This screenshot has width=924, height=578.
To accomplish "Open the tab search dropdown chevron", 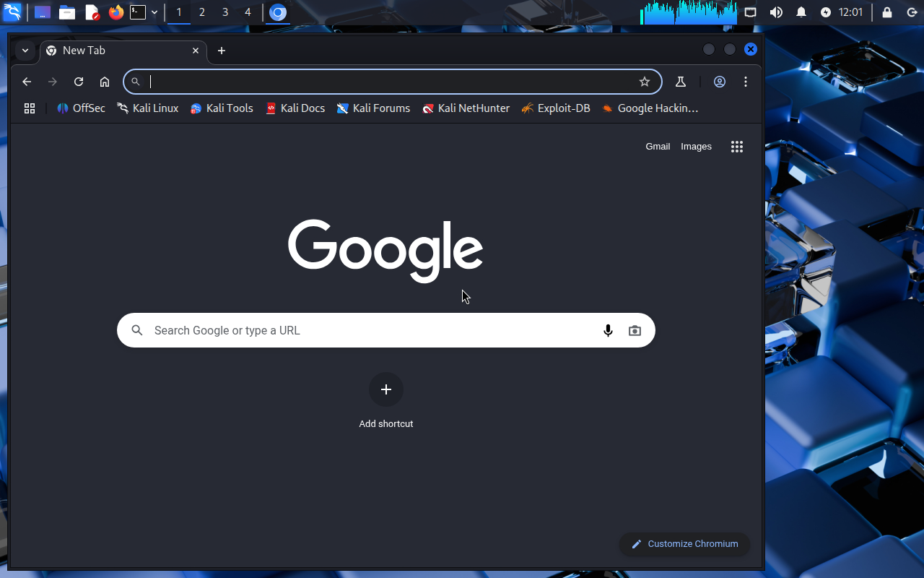I will point(25,51).
